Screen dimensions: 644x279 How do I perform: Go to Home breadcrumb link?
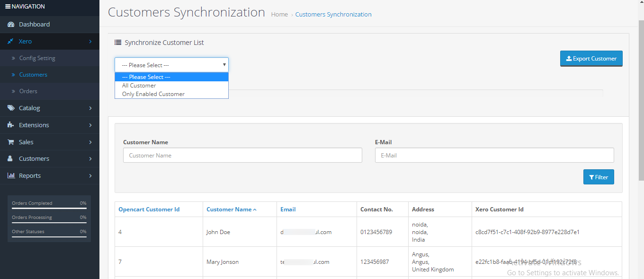[x=279, y=15]
